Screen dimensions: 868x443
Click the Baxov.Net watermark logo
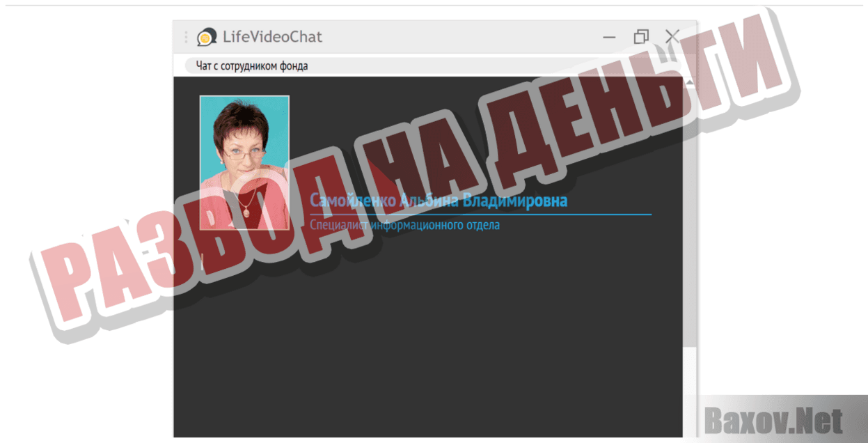(773, 420)
